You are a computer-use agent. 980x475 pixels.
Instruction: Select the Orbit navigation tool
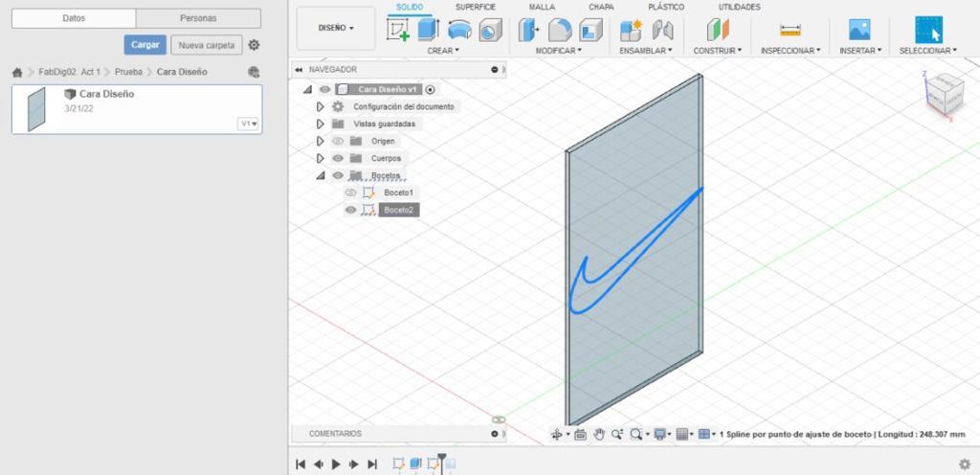coord(556,434)
